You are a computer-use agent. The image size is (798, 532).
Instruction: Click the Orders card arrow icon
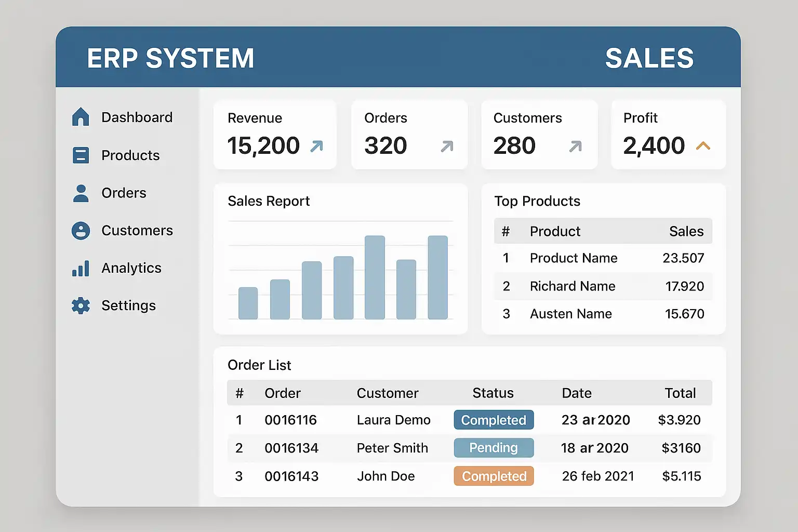coord(447,147)
